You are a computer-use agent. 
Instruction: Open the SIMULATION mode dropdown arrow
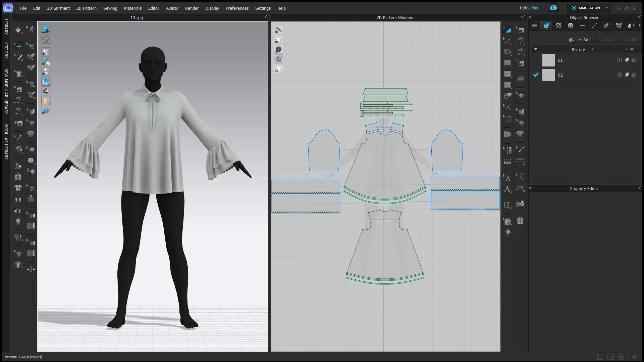(606, 8)
